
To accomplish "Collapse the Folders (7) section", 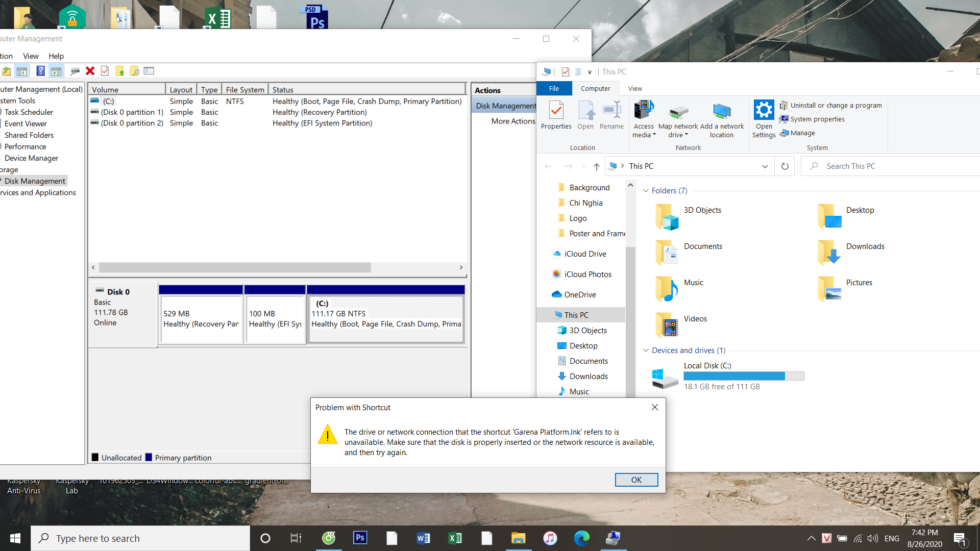I will click(646, 190).
